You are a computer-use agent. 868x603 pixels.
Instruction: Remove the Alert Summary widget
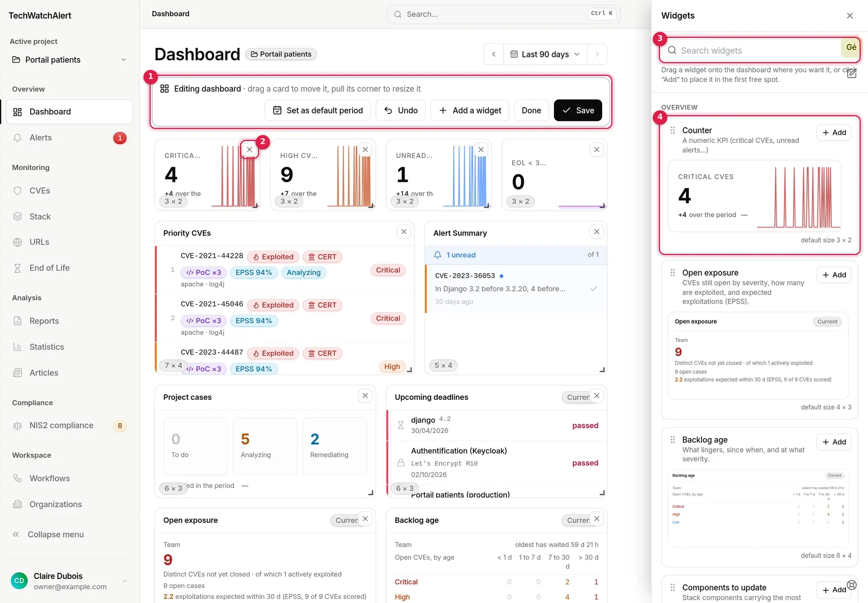597,232
